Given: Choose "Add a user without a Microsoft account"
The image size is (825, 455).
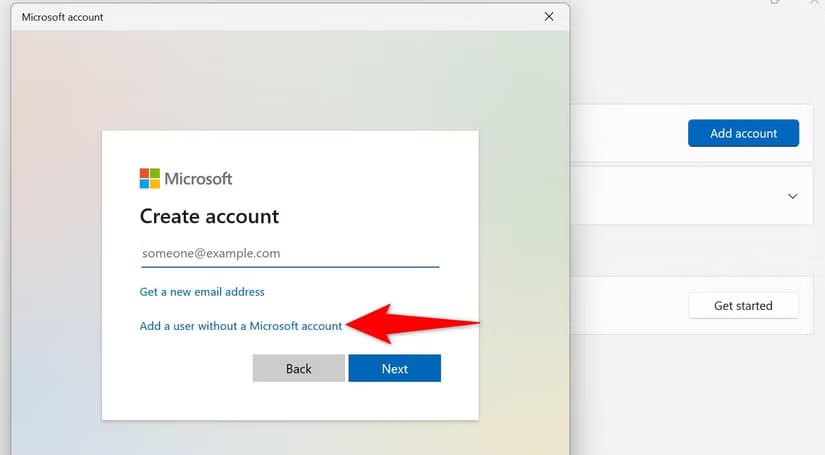Looking at the screenshot, I should [241, 326].
